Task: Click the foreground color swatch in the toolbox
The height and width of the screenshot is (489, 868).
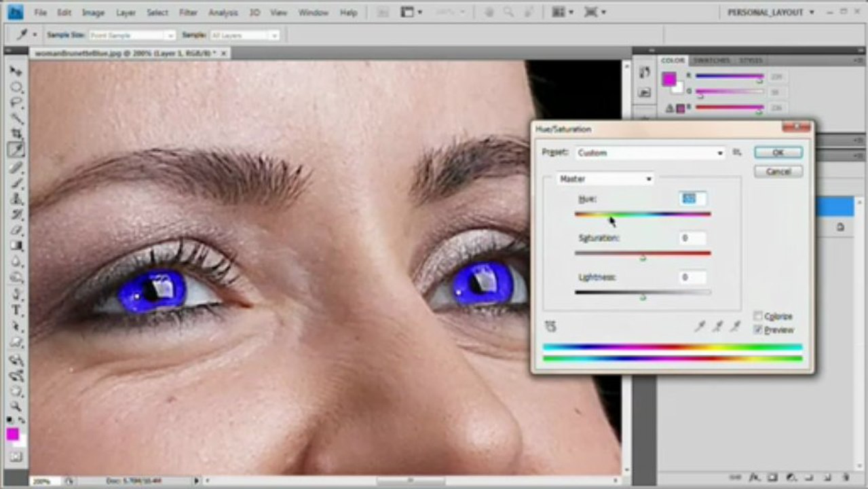Action: (13, 434)
